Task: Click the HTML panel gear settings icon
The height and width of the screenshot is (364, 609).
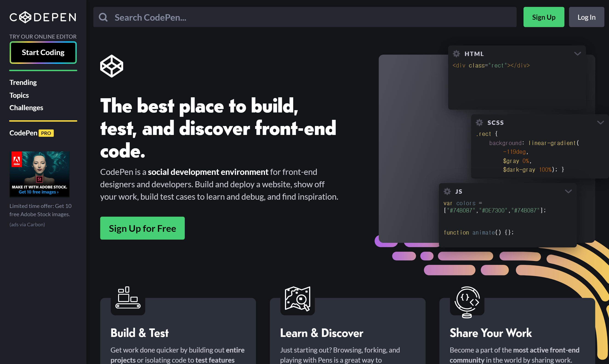Action: pos(456,53)
